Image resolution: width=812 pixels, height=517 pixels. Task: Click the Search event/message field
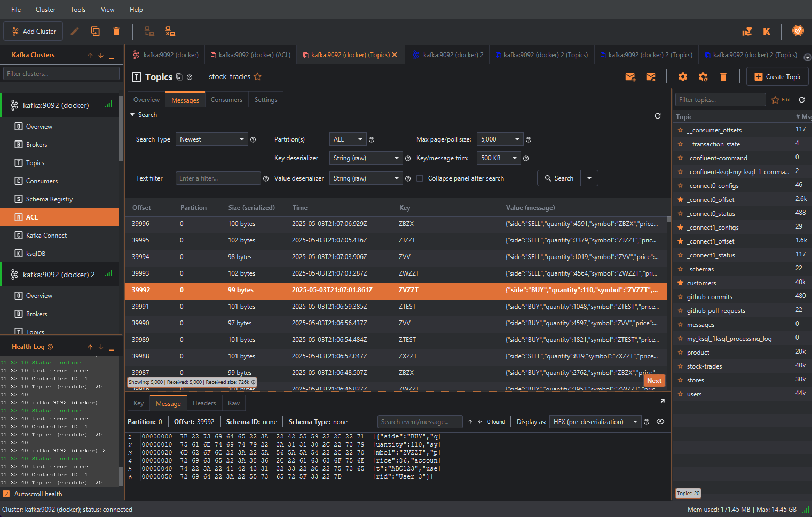tap(420, 422)
